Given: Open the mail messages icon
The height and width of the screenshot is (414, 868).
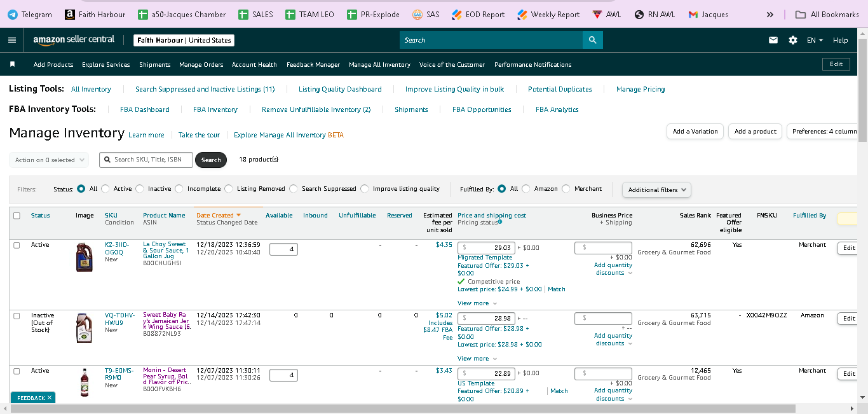Looking at the screenshot, I should click(x=773, y=40).
